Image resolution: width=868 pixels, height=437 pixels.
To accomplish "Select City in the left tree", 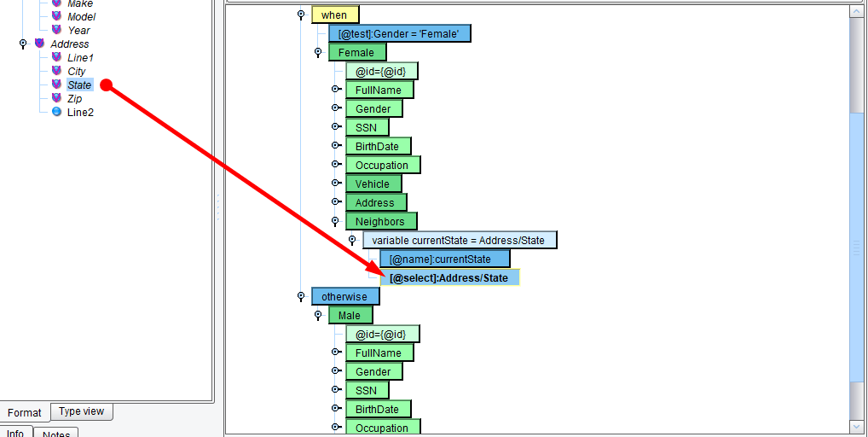I will tap(77, 71).
